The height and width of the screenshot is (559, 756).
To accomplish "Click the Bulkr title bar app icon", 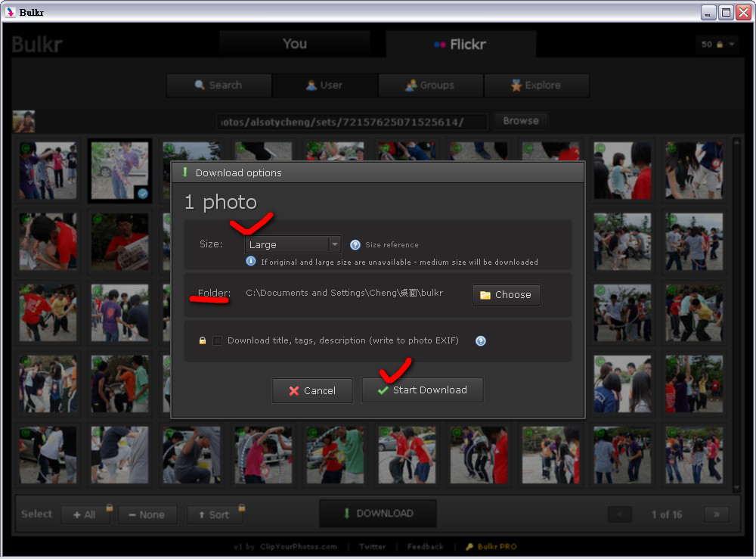I will click(10, 12).
